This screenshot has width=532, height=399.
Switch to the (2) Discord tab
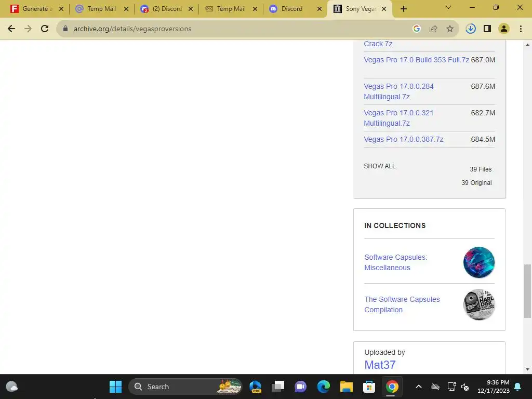pyautogui.click(x=162, y=9)
